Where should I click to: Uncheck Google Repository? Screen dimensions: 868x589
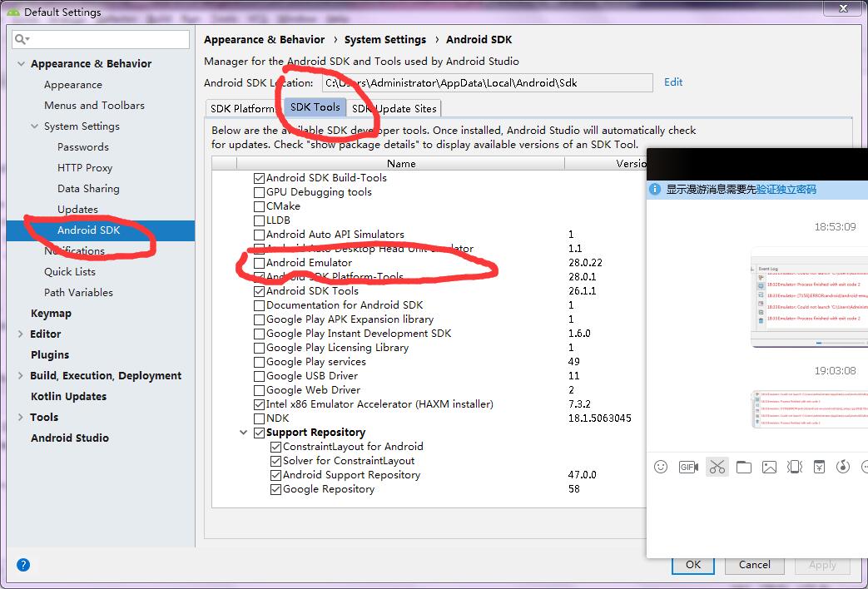(x=275, y=489)
